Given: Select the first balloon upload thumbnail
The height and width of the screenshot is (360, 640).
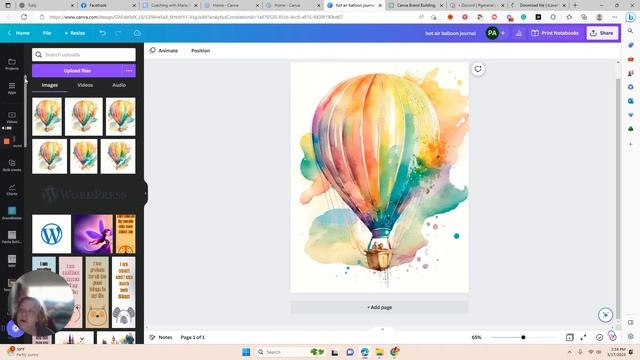Looking at the screenshot, I should (x=47, y=117).
